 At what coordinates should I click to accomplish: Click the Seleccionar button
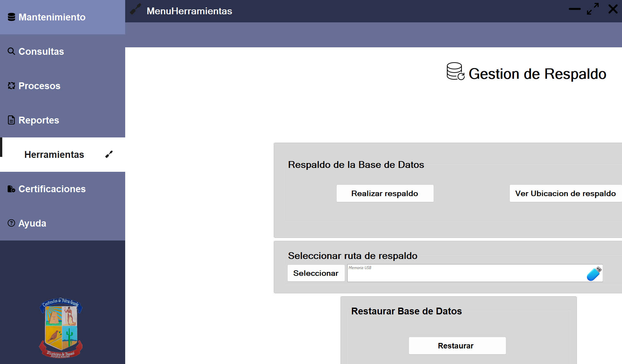click(316, 273)
